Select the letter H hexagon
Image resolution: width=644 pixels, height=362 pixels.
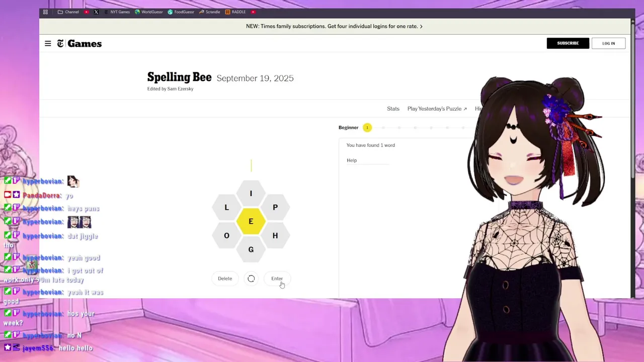[275, 236]
